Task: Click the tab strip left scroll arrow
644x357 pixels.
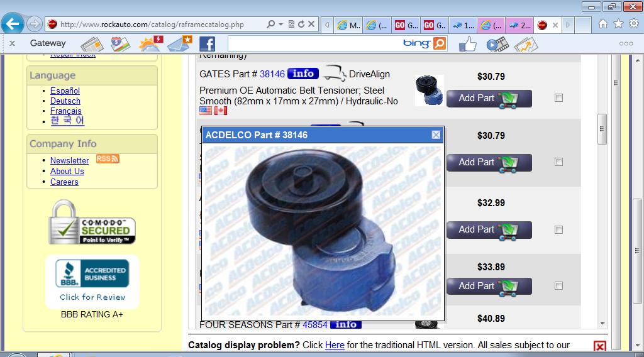Action: pos(327,25)
